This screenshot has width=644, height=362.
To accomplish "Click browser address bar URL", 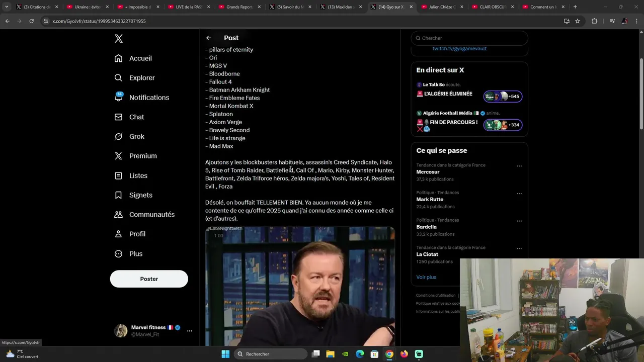I will (x=99, y=21).
